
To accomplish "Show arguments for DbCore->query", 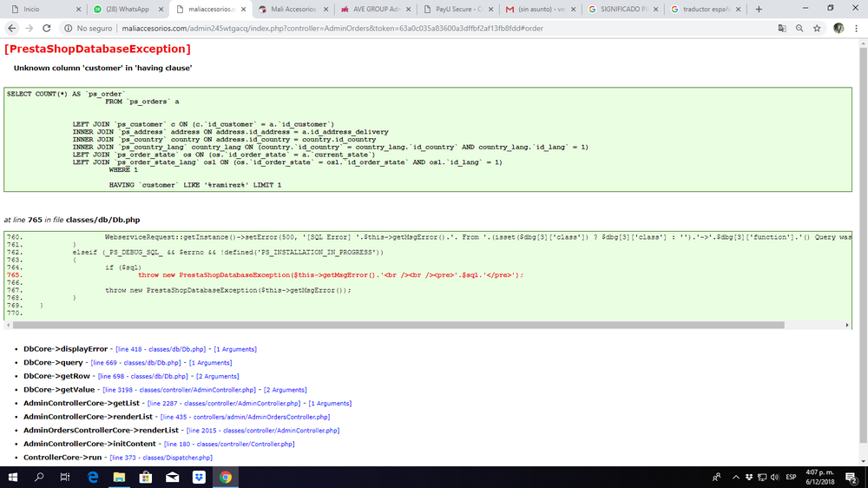I will tap(210, 363).
